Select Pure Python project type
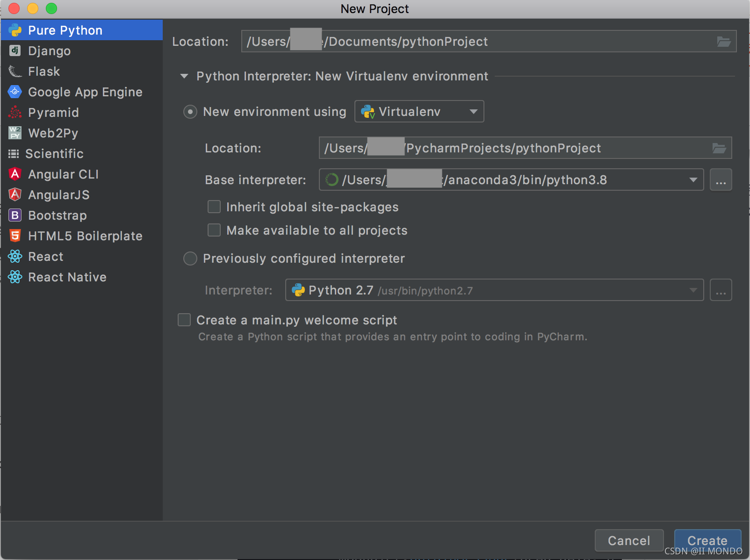Screen dimensions: 750x560 [x=65, y=30]
